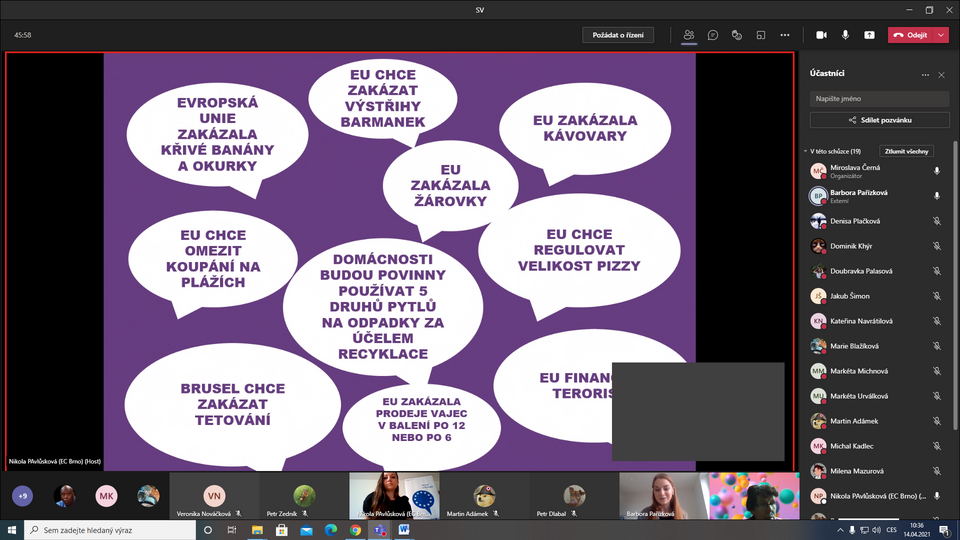The image size is (960, 540).
Task: Open participants panel more options ellipsis
Action: point(925,75)
